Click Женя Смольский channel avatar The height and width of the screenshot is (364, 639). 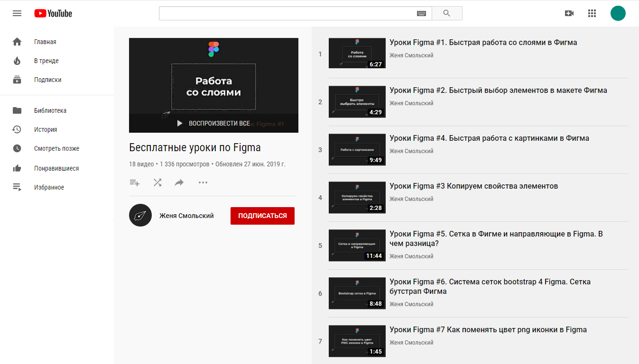click(140, 215)
